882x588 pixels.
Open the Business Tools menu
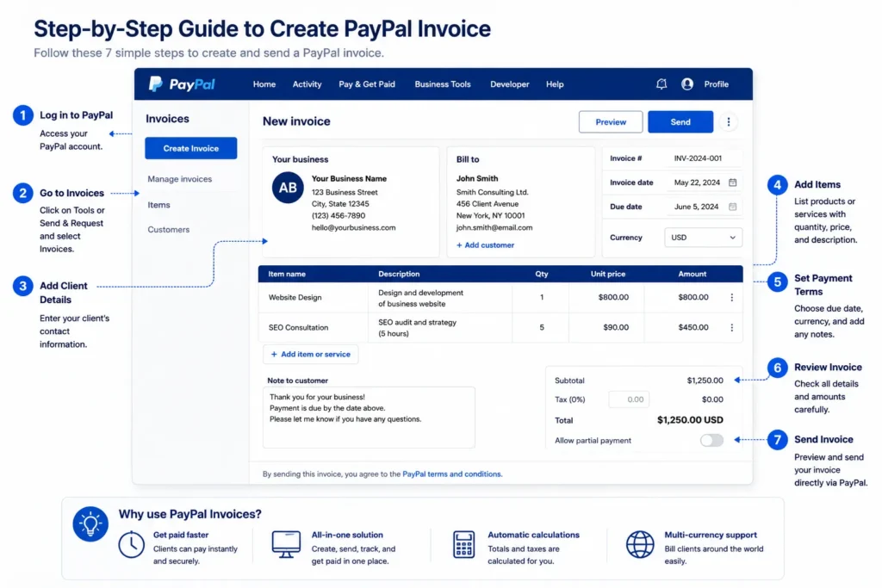pyautogui.click(x=443, y=84)
